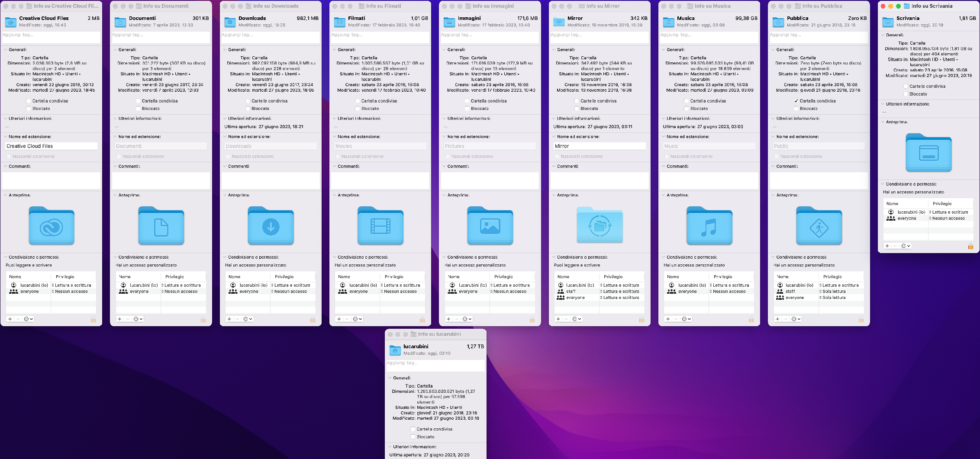The width and height of the screenshot is (980, 459).
Task: Click the small header icon in Creative Cloud Files window
Action: tap(10, 22)
